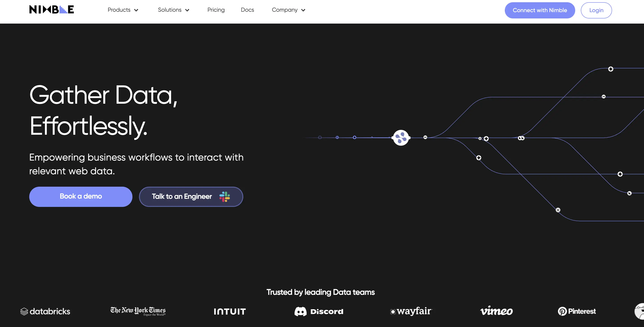Open the Docs section
The image size is (644, 327).
[x=247, y=10]
